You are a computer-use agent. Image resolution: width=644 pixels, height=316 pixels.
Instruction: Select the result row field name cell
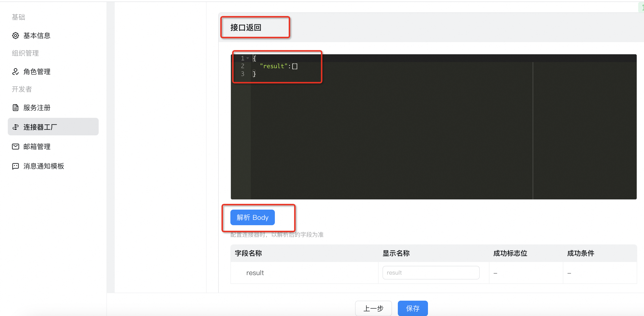coord(304,273)
